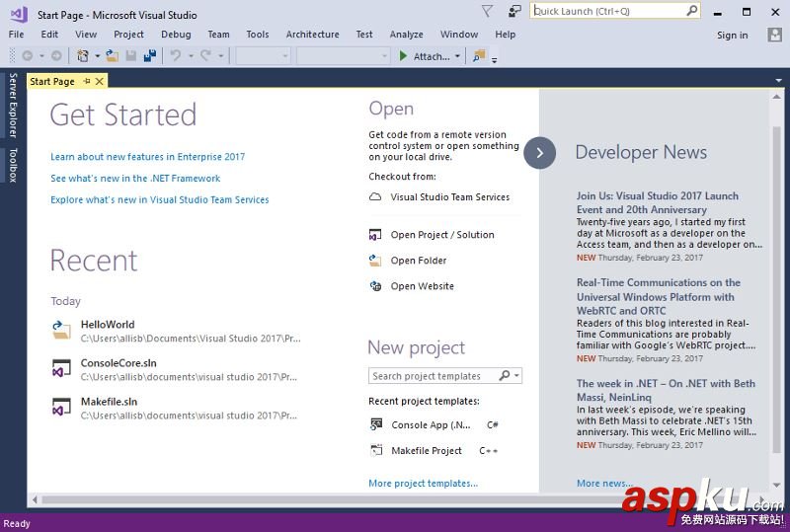Click the Open File toolbar icon
The height and width of the screenshot is (532, 790).
click(x=113, y=56)
